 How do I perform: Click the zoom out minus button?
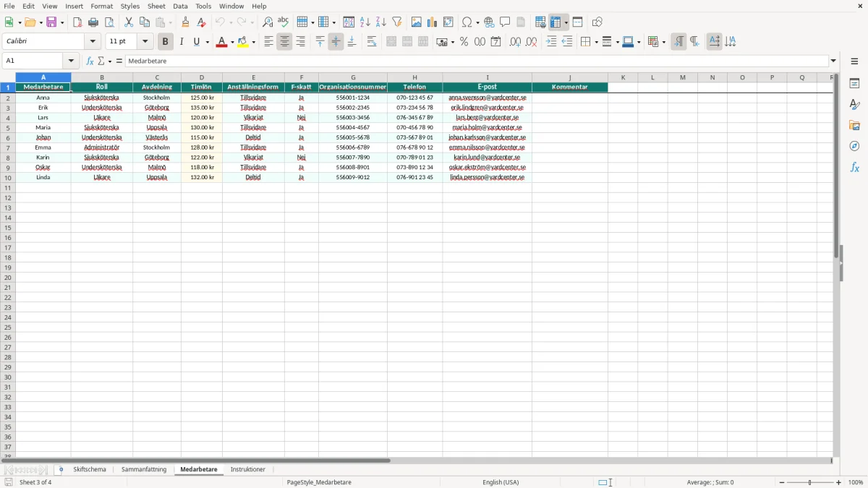tap(782, 482)
